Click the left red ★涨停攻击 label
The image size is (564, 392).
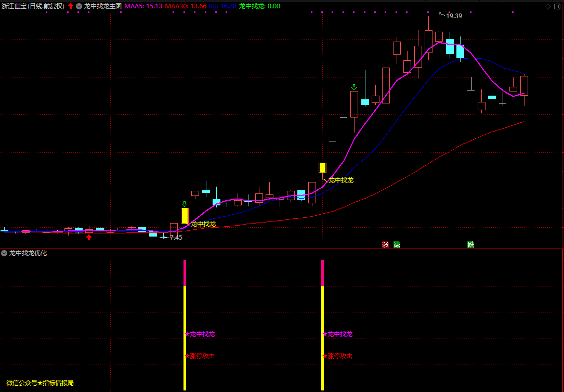[x=200, y=356]
